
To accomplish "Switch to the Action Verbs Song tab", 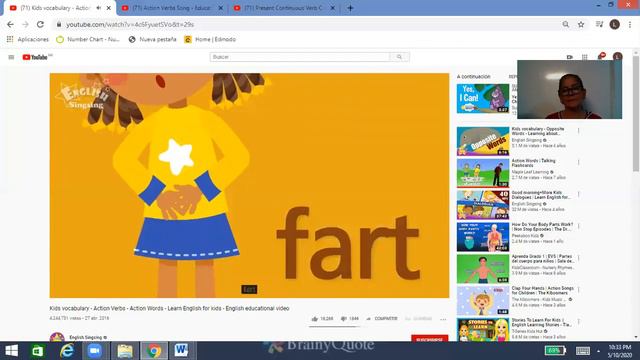I will [171, 8].
